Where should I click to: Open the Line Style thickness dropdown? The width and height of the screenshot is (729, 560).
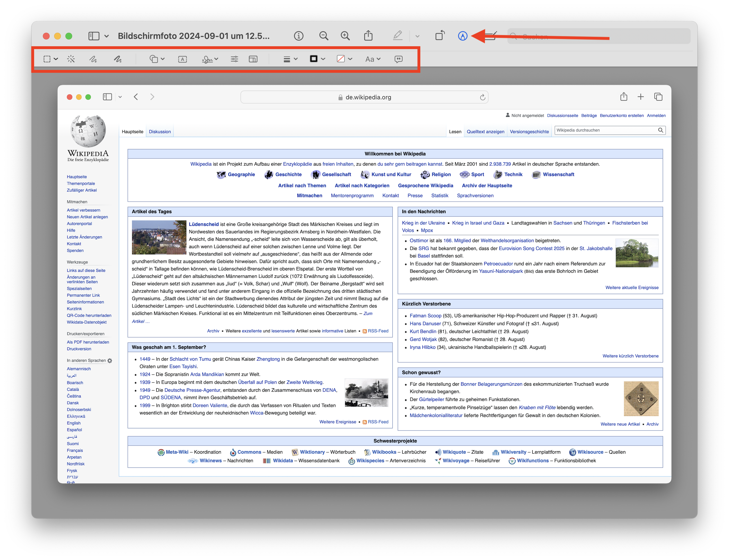tap(290, 59)
